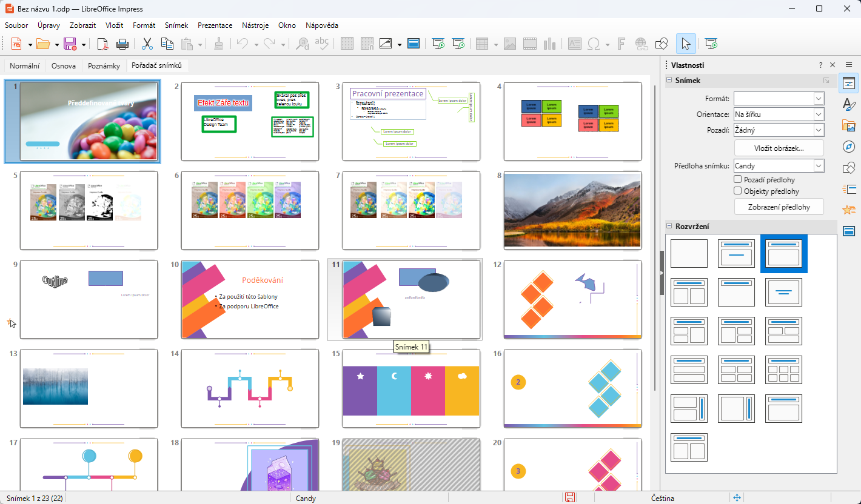Viewport: 861px width, 504px height.
Task: Open the Prezentace menu
Action: [x=215, y=25]
